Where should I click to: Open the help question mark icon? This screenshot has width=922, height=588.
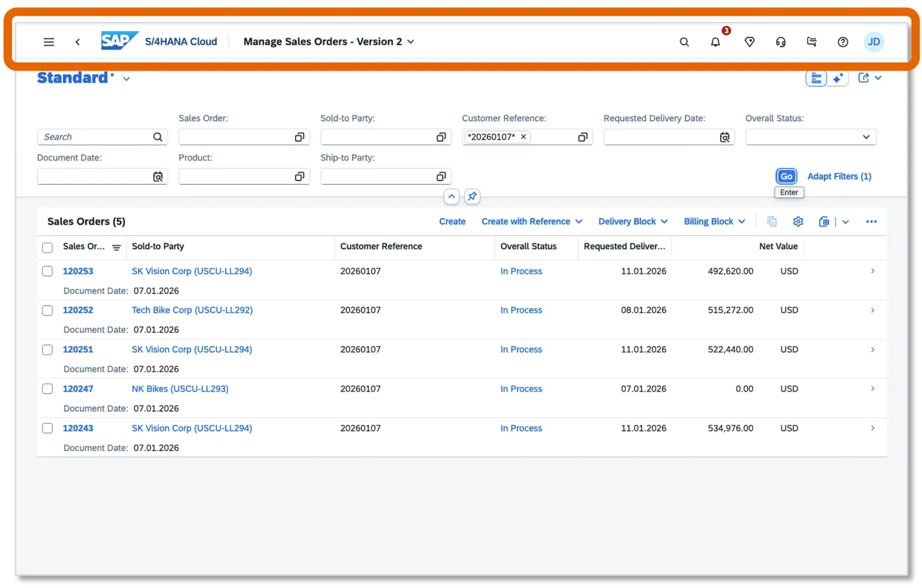(843, 42)
